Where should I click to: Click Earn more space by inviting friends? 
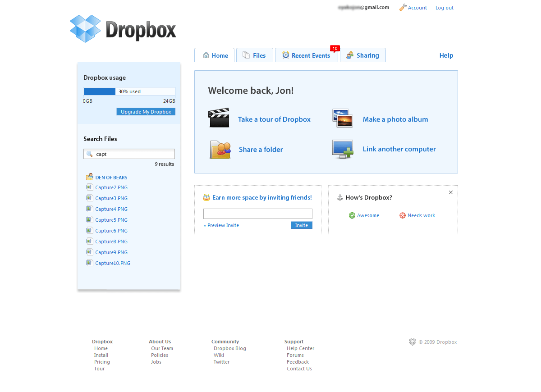[x=262, y=197]
